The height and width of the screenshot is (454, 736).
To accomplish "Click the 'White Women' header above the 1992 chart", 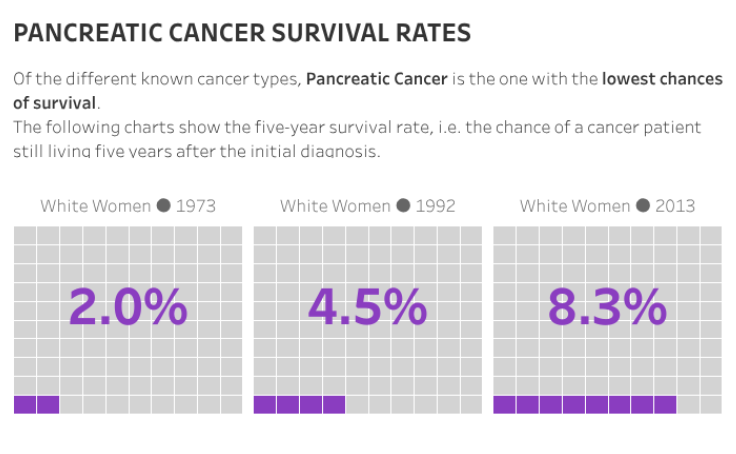I will (x=335, y=206).
